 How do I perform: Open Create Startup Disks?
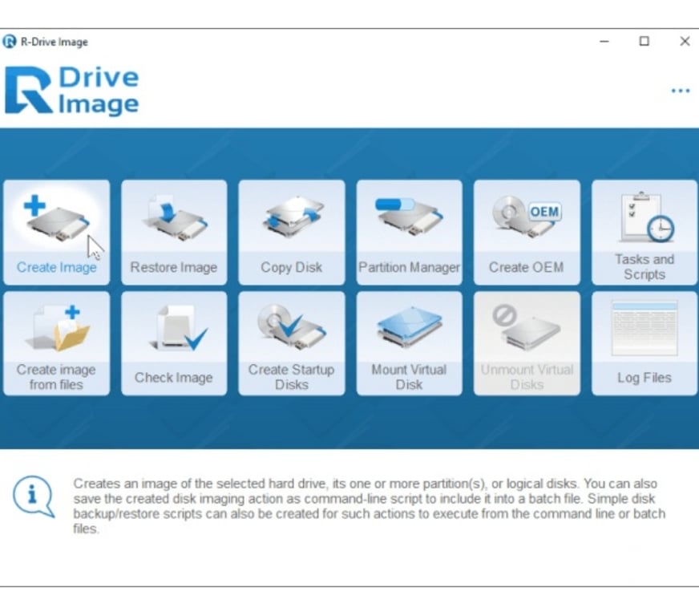[x=292, y=343]
